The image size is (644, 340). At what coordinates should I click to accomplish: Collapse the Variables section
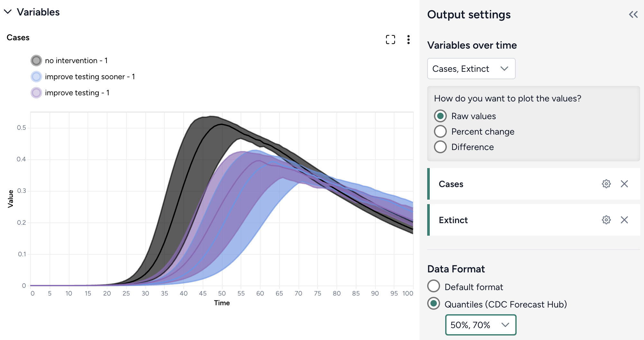(x=8, y=12)
